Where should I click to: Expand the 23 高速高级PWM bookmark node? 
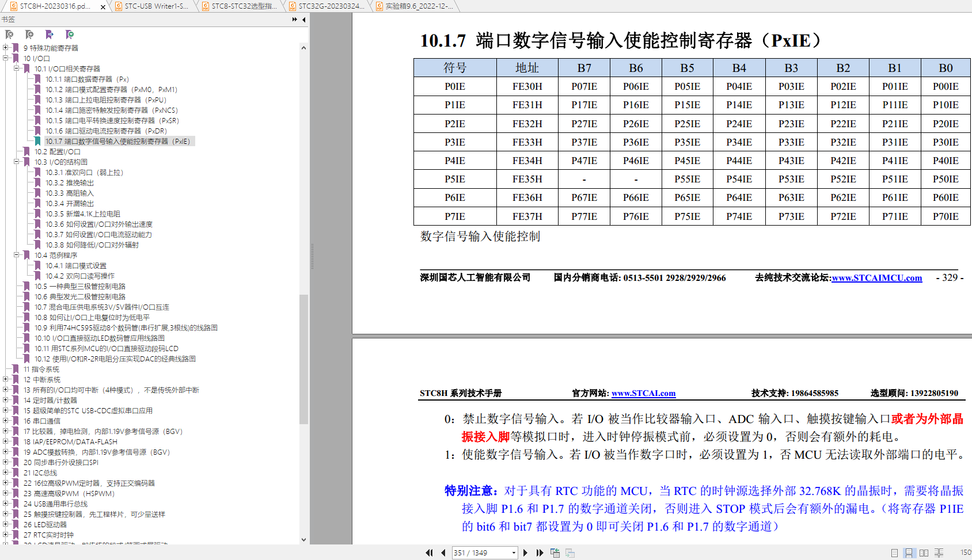tap(6, 493)
